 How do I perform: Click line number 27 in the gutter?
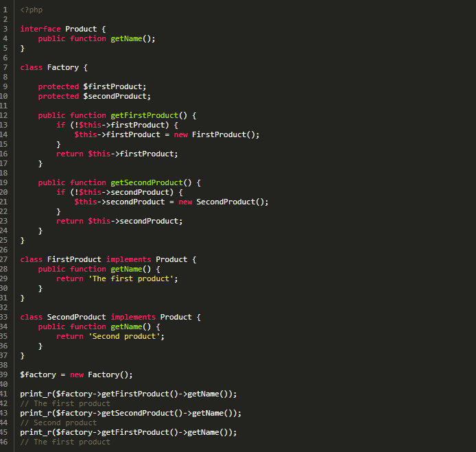(5, 259)
